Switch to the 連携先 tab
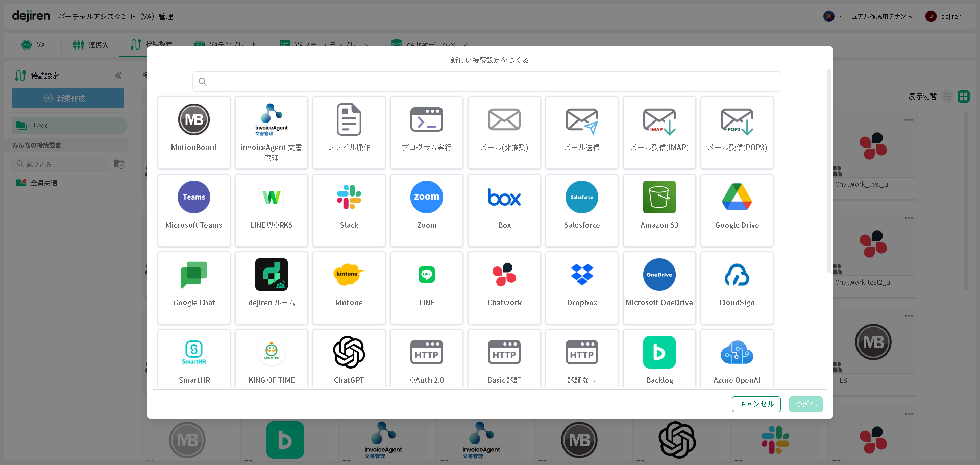 (91, 45)
